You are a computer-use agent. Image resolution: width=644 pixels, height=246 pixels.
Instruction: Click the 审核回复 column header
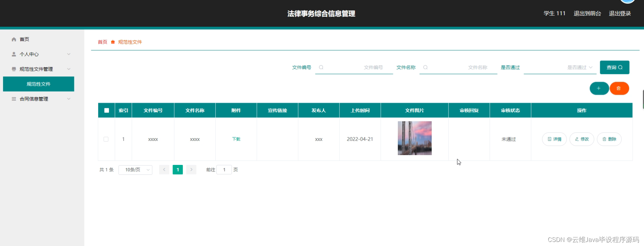469,110
